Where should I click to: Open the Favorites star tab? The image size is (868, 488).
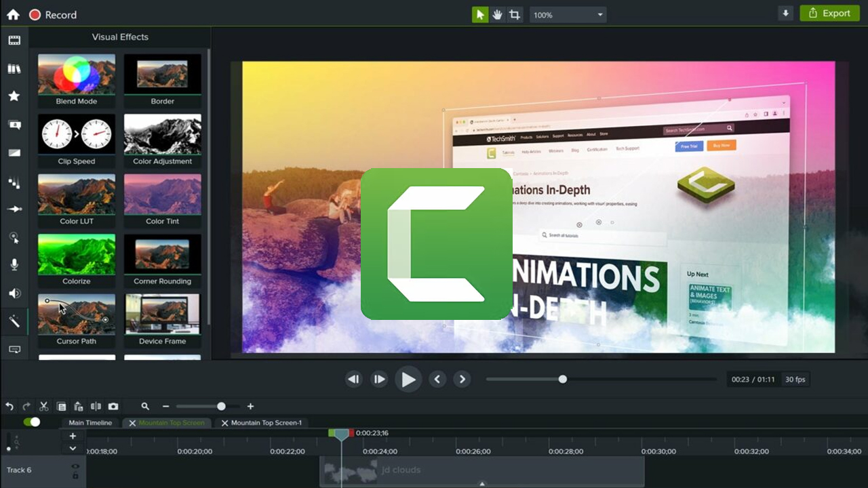(14, 96)
